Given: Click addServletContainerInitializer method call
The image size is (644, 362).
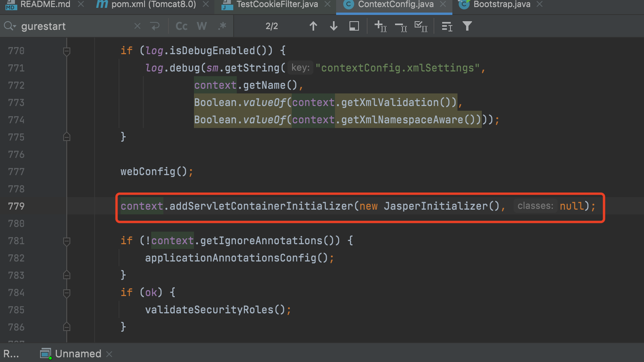Looking at the screenshot, I should (x=261, y=206).
